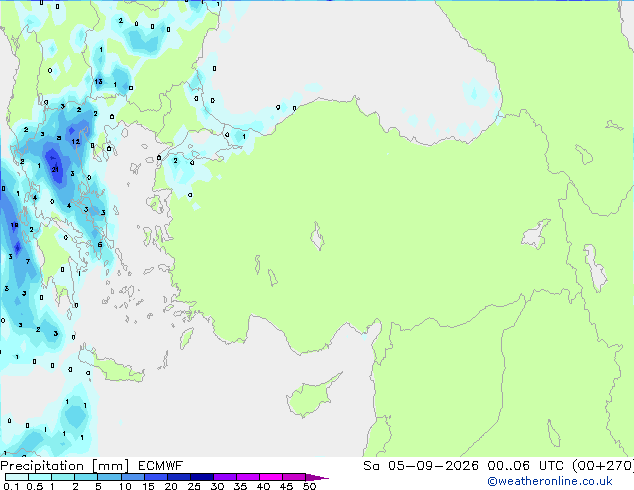Click Lake Van in eastern Turkey
Viewport: 634px width, 490px height.
tap(537, 234)
